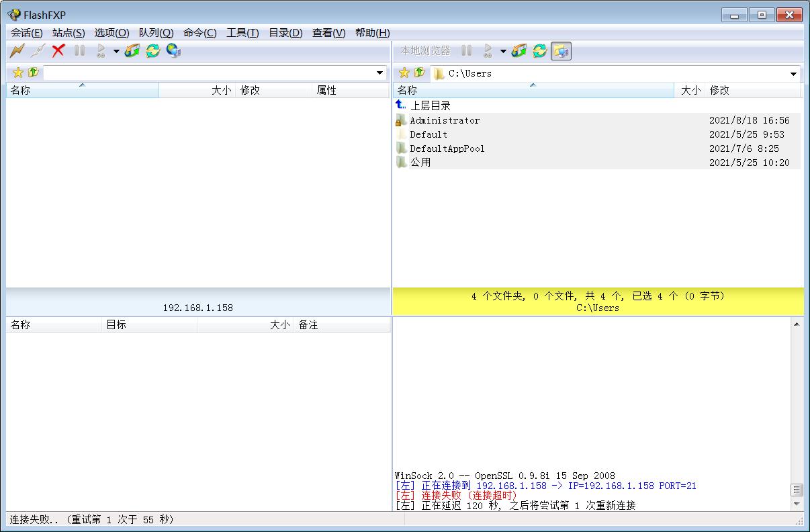Go up a directory in the right pane toolbar

coord(420,73)
